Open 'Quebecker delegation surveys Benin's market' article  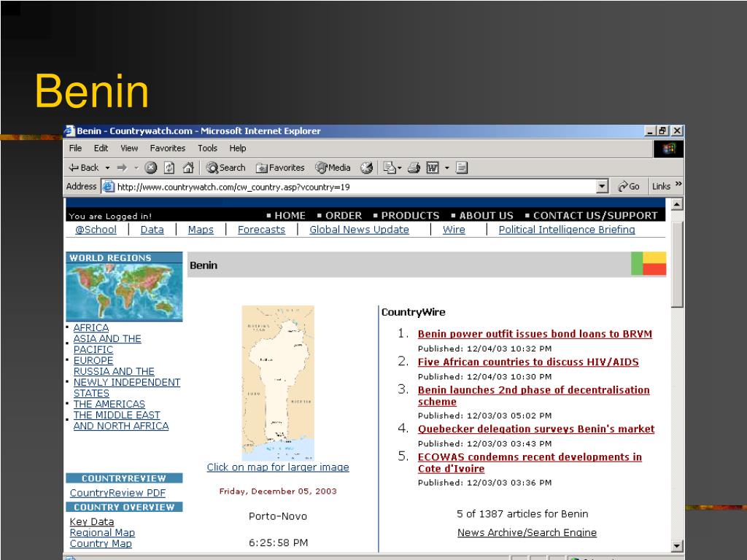536,429
